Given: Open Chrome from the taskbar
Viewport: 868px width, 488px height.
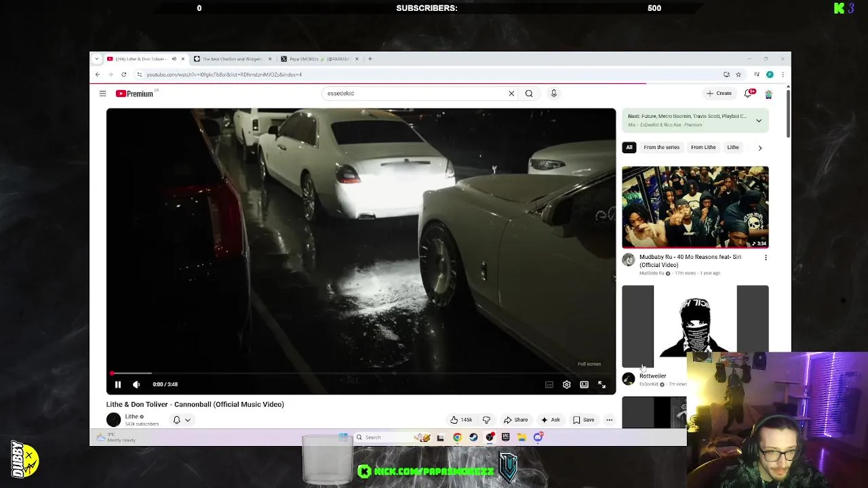Looking at the screenshot, I should [x=457, y=437].
